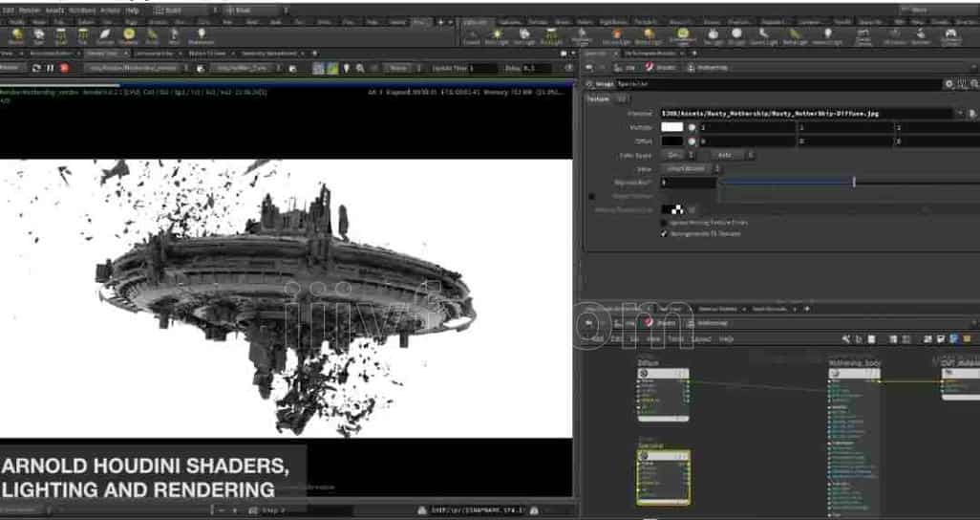The width and height of the screenshot is (980, 520).
Task: Select the Area Light shelf tool
Action: 550,37
